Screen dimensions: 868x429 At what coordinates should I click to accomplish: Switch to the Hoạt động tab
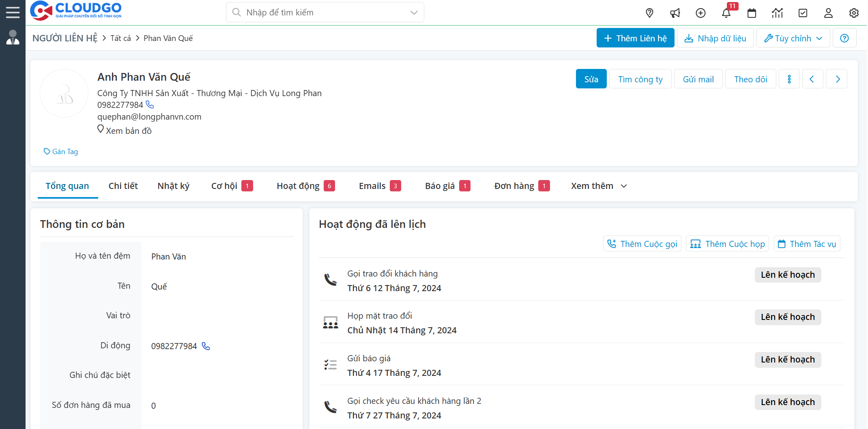click(298, 186)
